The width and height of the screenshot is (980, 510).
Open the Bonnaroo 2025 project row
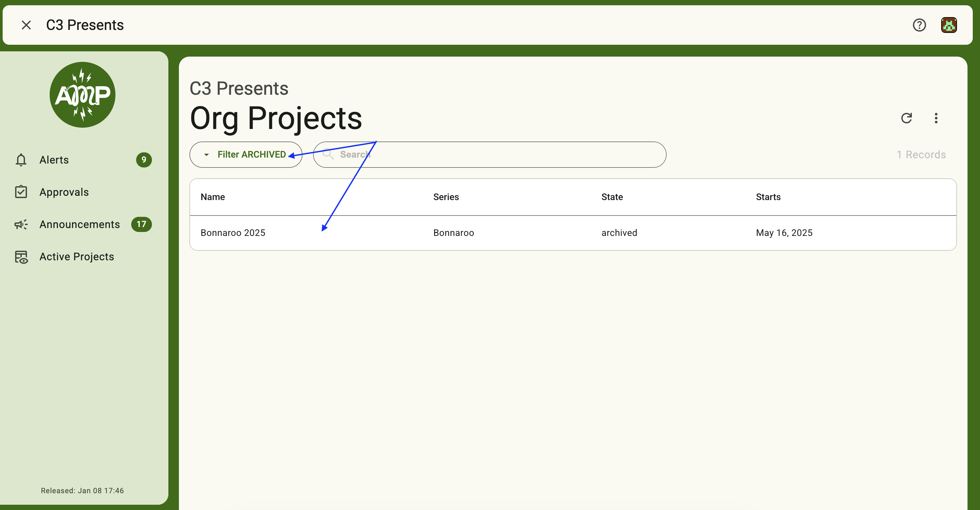[573, 233]
